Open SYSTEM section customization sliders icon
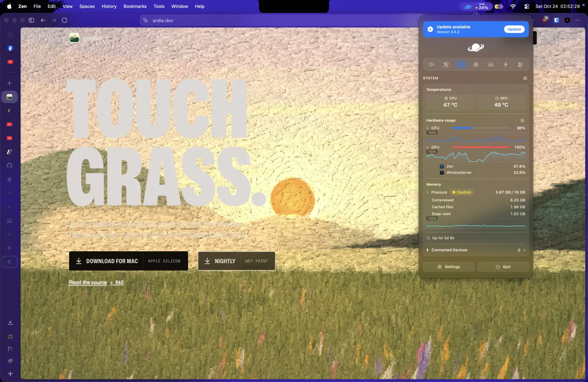 tap(525, 78)
